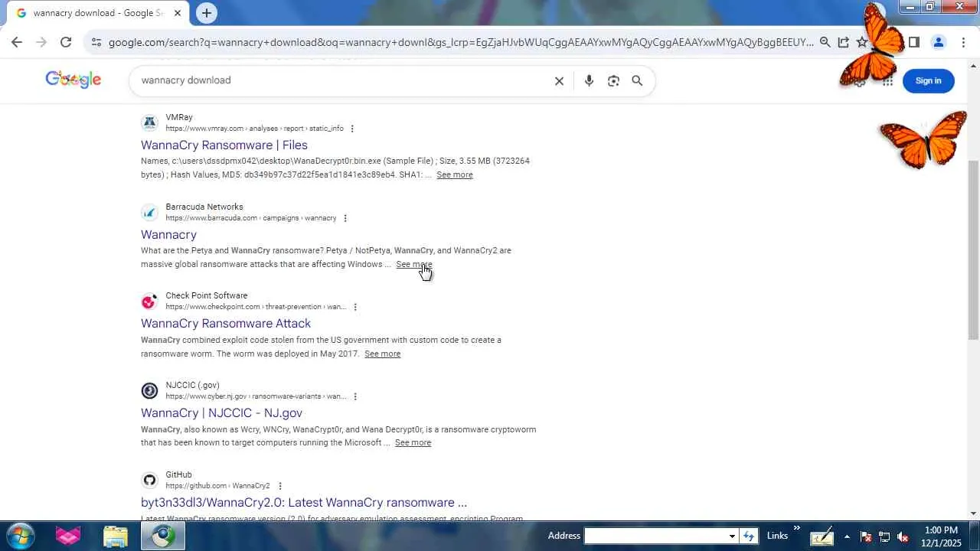Viewport: 980px width, 551px height.
Task: Open a new browser tab
Action: 206,13
